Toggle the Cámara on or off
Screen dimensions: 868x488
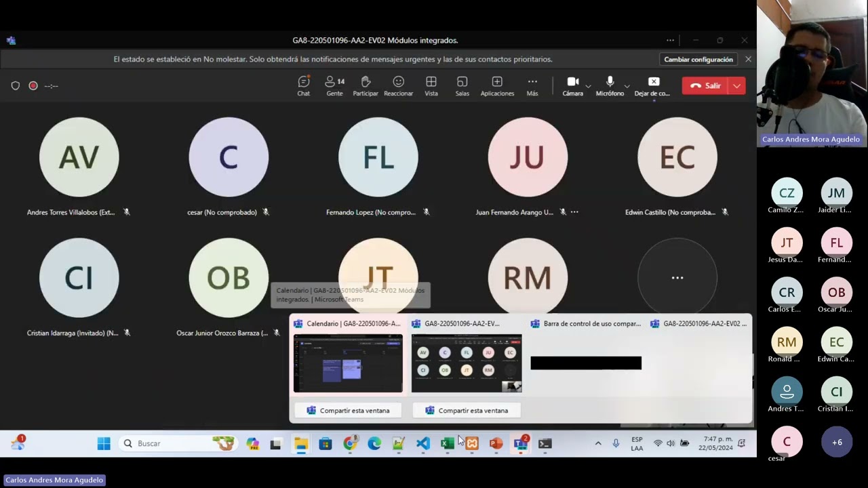pos(573,86)
